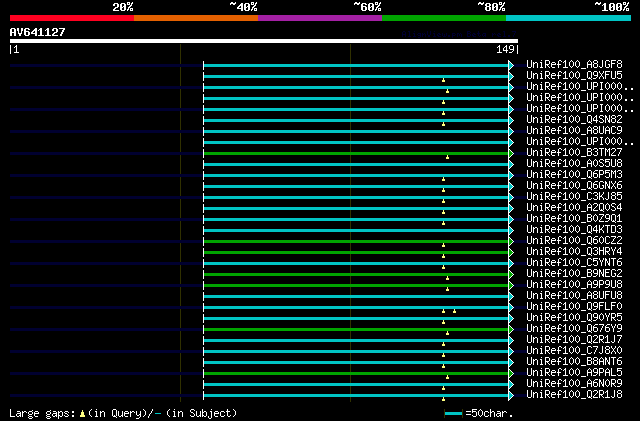
Task: Open hit UniRef100_Q90YR5
Action: [574, 318]
